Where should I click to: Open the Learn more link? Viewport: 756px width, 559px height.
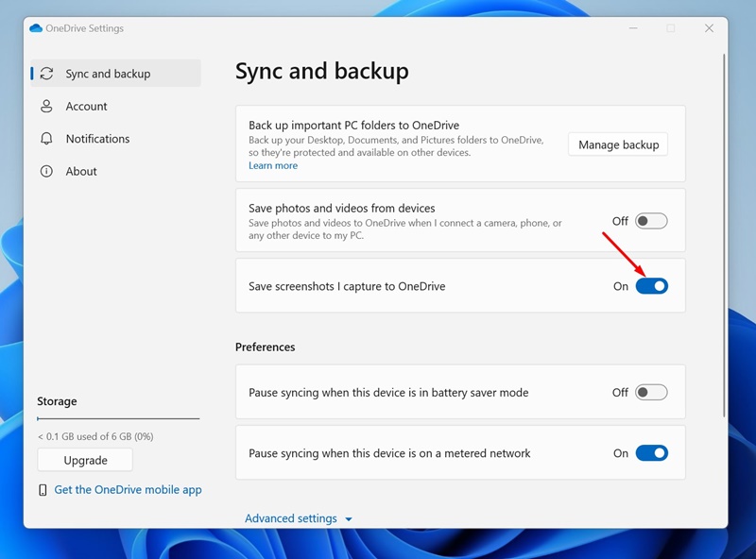tap(272, 165)
